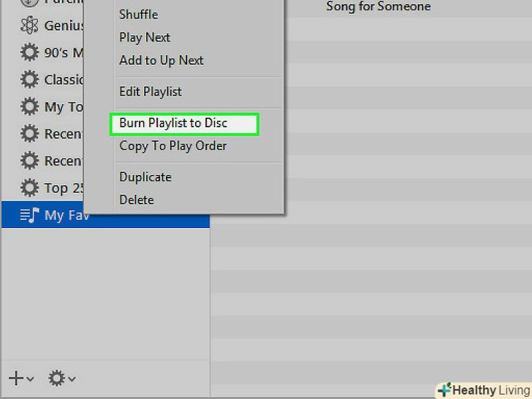This screenshot has width=532, height=399.
Task: Click the Healthy Living watermark logo
Action: 484,389
